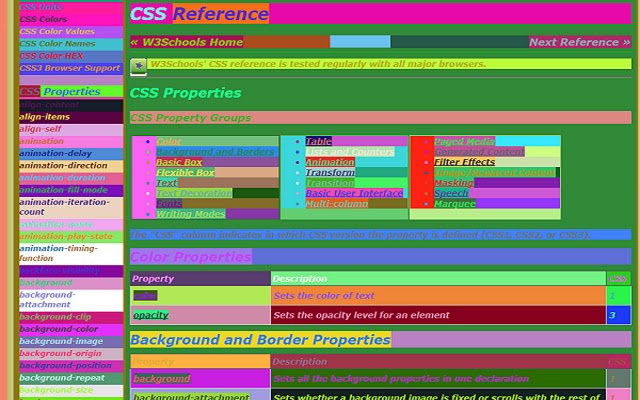Open the opacity property link in table
Image resolution: width=640 pixels, height=400 pixels.
(x=151, y=315)
